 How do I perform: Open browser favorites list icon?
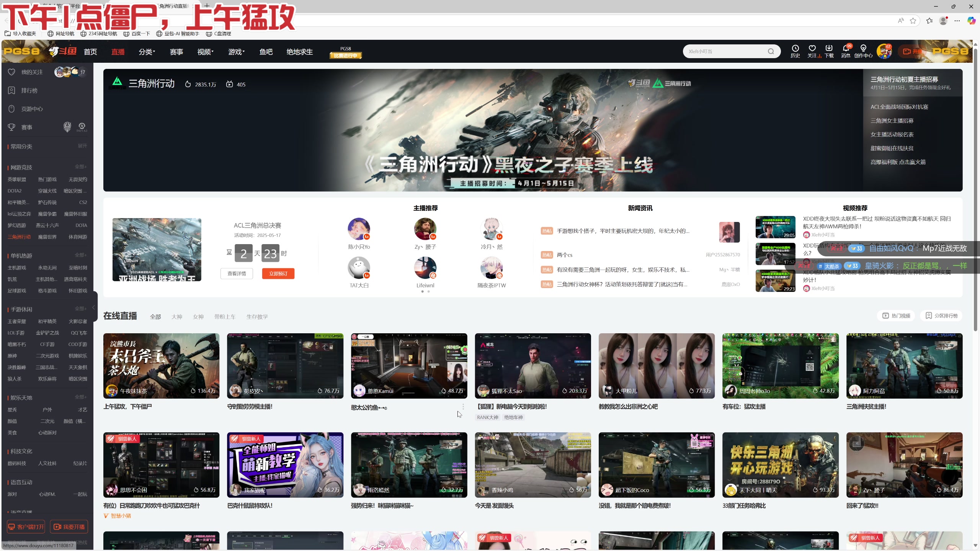click(929, 21)
